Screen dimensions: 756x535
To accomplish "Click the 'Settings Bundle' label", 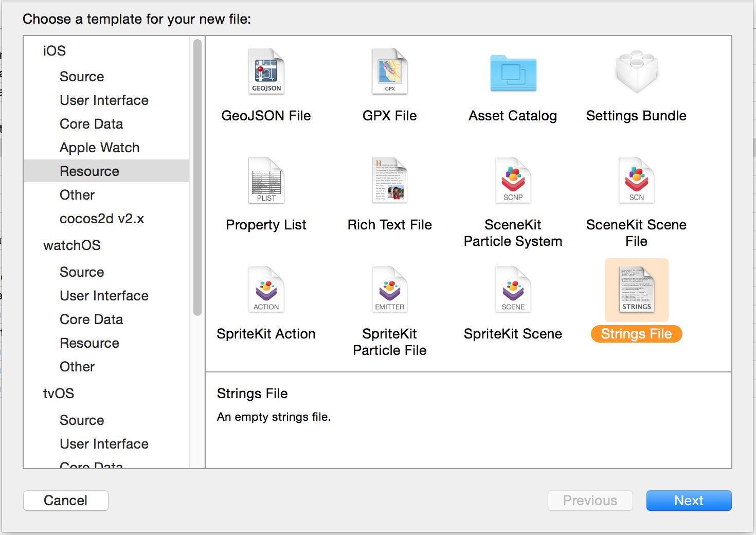I will pyautogui.click(x=636, y=116).
